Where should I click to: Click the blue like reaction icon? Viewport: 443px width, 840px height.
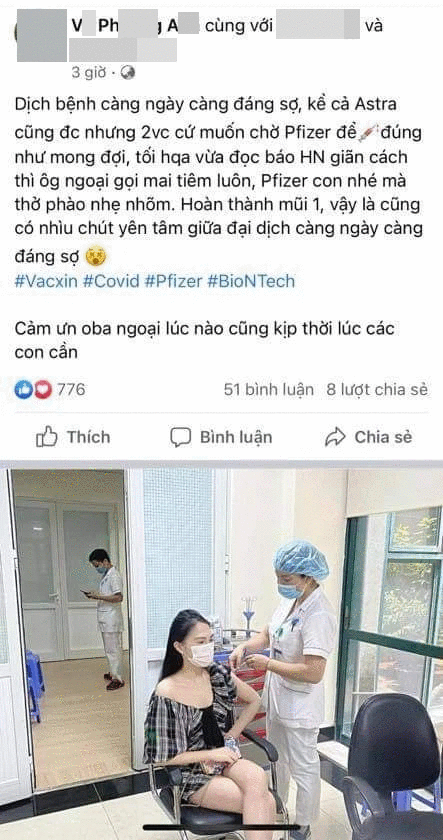point(23,389)
